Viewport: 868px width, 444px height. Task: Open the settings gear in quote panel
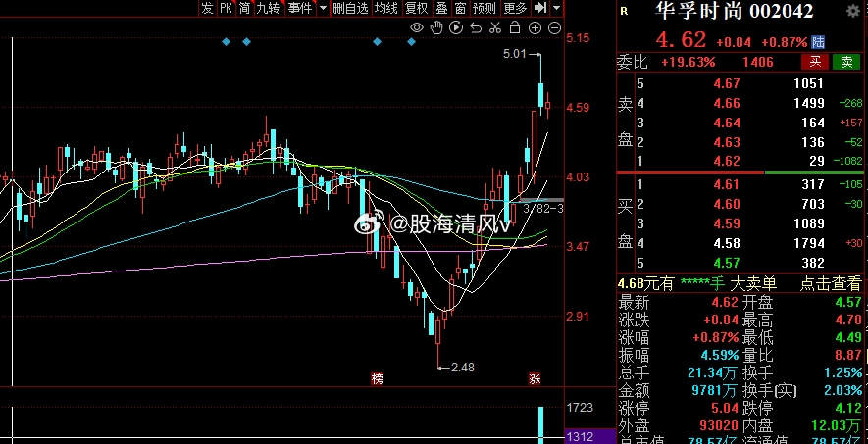853,11
